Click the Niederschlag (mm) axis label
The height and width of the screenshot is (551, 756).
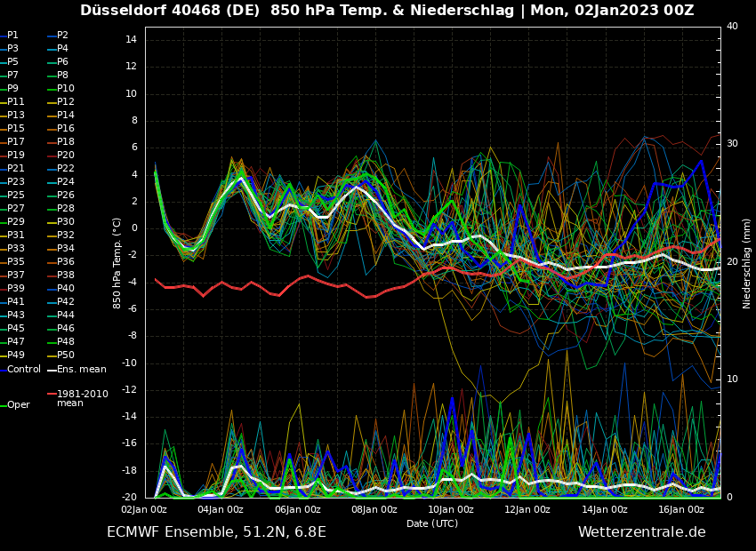[x=747, y=263]
